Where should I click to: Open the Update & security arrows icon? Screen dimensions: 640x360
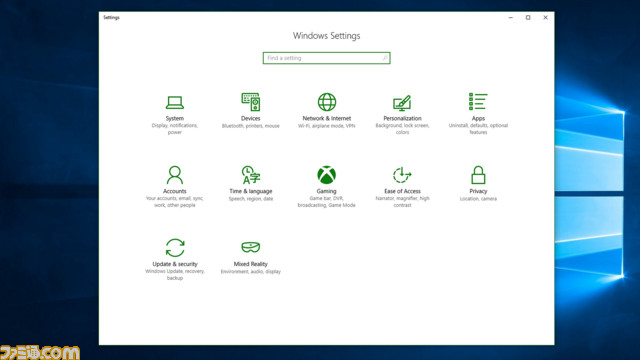point(175,248)
